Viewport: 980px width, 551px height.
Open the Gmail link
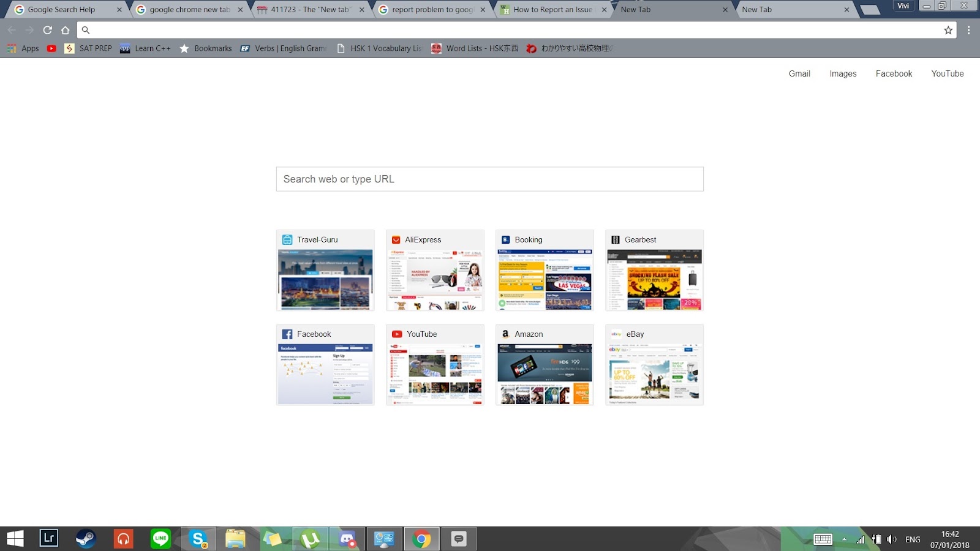[799, 73]
